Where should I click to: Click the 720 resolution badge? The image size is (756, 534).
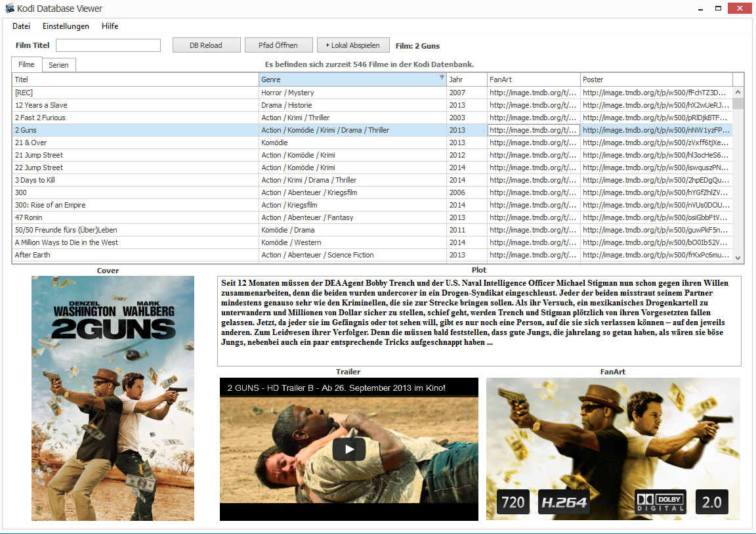513,502
